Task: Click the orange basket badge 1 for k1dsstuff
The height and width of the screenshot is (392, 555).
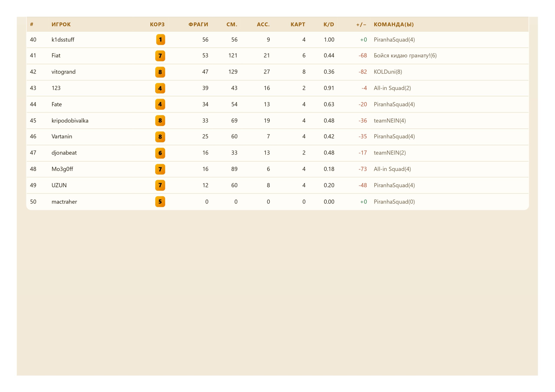Action: [x=160, y=40]
